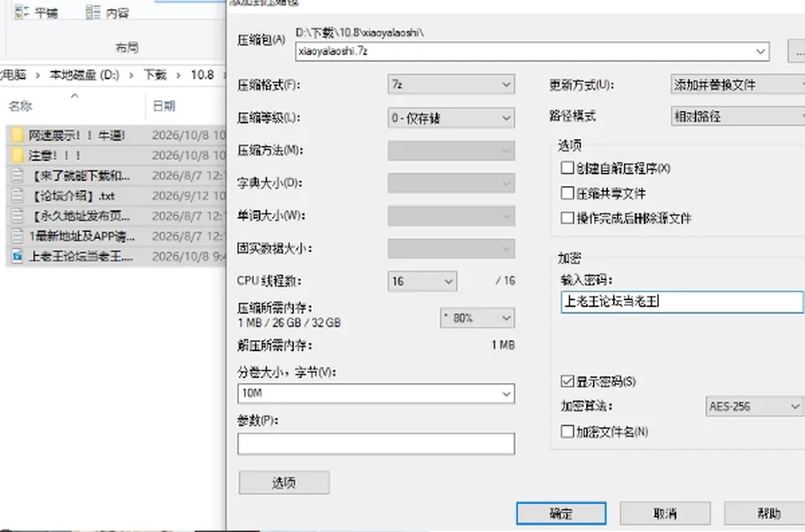
Task: Click the 10.8 breadcrumb in the address bar
Action: [202, 75]
